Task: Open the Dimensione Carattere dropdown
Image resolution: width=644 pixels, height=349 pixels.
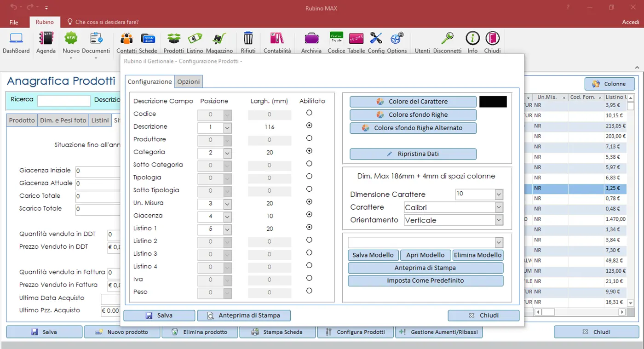Action: (x=499, y=195)
